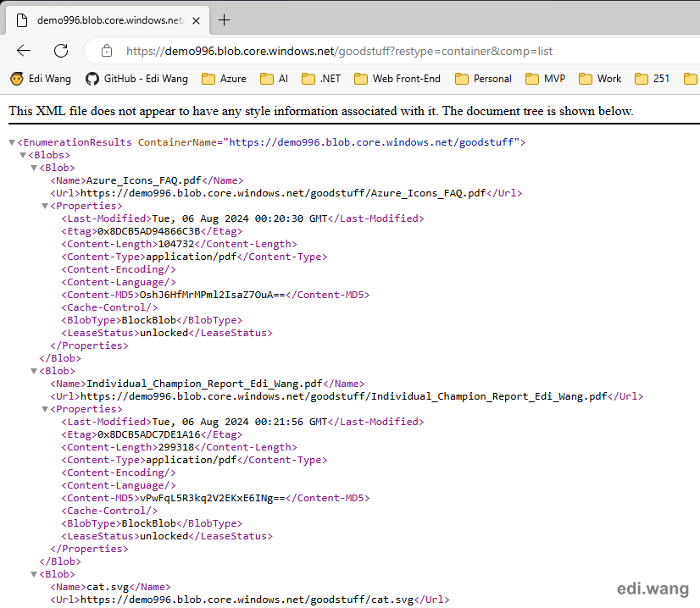Click the Name line Azure_Icons_FAQ.pdf
The image size is (700, 608).
click(x=147, y=180)
